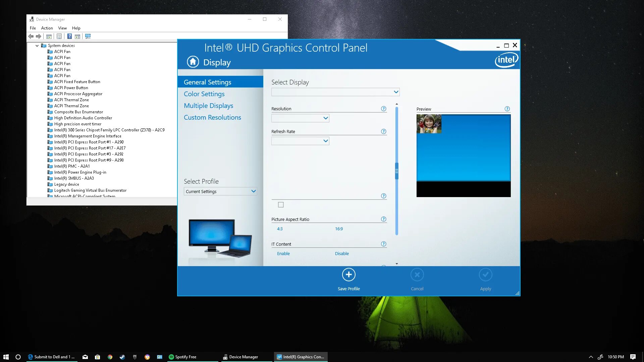644x362 pixels.
Task: Click the Home icon next to Display
Action: (193, 62)
